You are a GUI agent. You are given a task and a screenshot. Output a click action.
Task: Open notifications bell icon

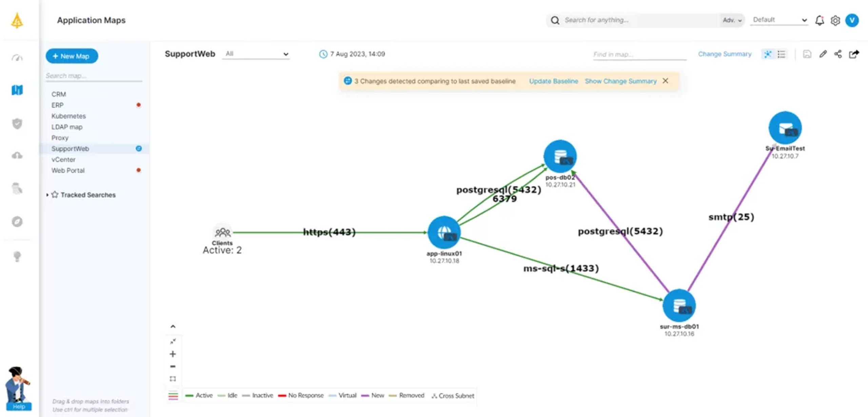point(820,21)
